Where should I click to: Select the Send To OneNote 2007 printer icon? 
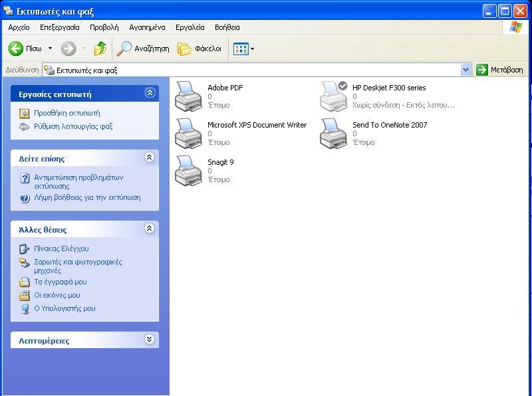tap(334, 134)
